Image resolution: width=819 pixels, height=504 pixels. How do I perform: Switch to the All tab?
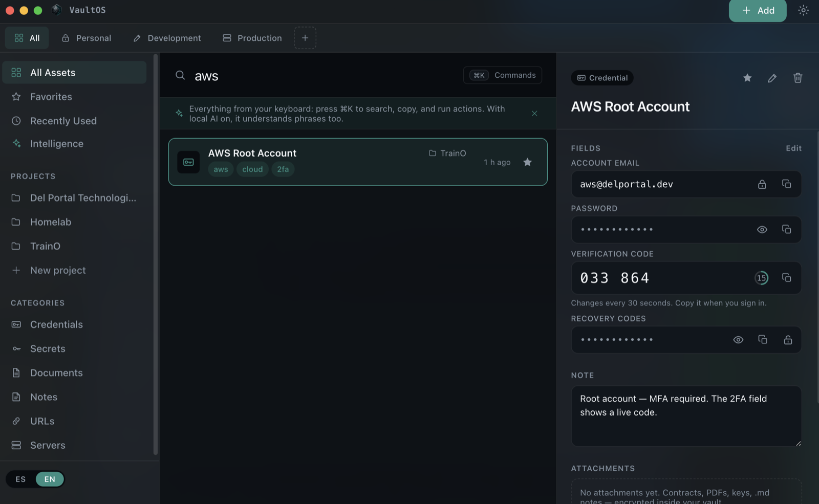[x=27, y=38]
